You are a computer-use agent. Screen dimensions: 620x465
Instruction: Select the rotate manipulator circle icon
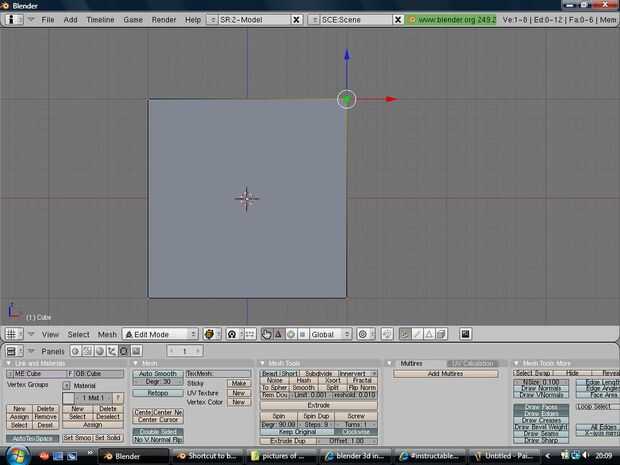(x=291, y=334)
